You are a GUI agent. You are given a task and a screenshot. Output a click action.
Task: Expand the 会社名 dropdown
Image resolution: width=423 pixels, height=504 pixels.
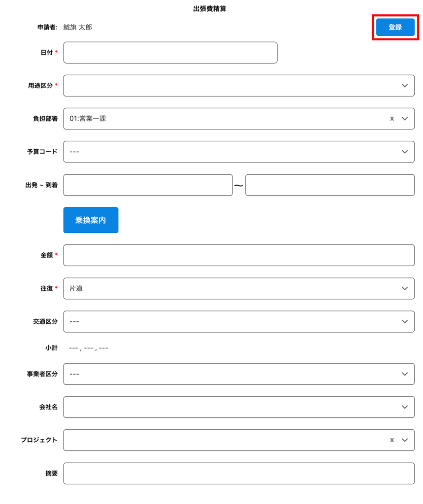tap(239, 407)
